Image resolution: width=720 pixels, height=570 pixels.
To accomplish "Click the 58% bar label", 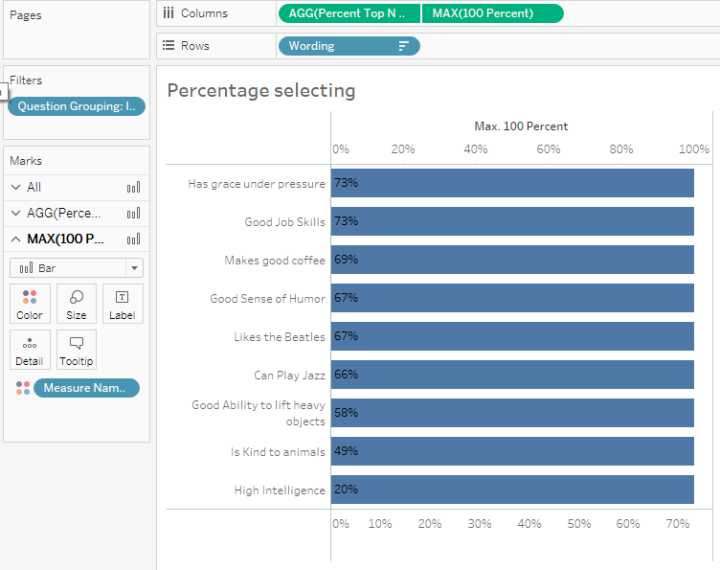I will tap(346, 412).
